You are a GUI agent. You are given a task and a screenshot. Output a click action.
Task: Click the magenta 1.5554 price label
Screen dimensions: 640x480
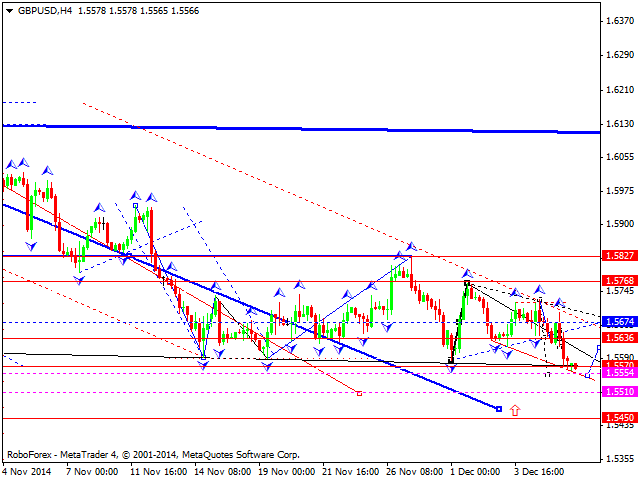[x=619, y=373]
